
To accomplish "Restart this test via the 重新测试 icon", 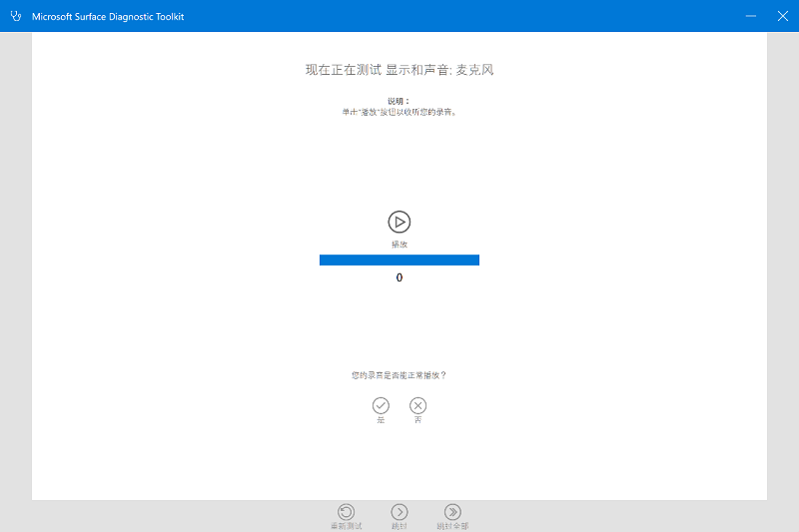I will [346, 512].
